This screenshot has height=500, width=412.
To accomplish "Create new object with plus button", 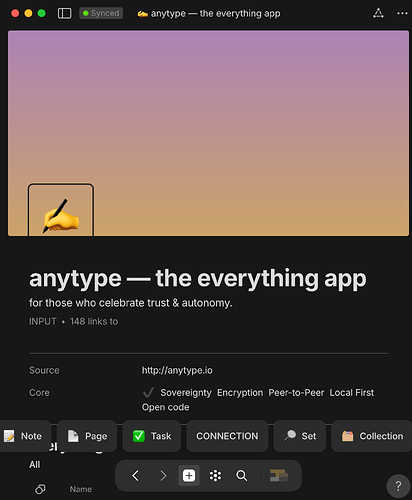I will pyautogui.click(x=189, y=476).
